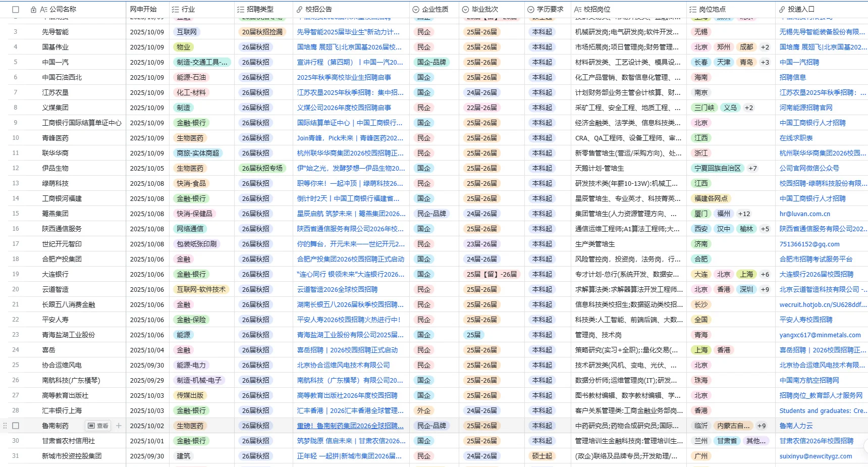The image size is (868, 467).
Task: Click the 企业性质 single-select icon
Action: 416,9
